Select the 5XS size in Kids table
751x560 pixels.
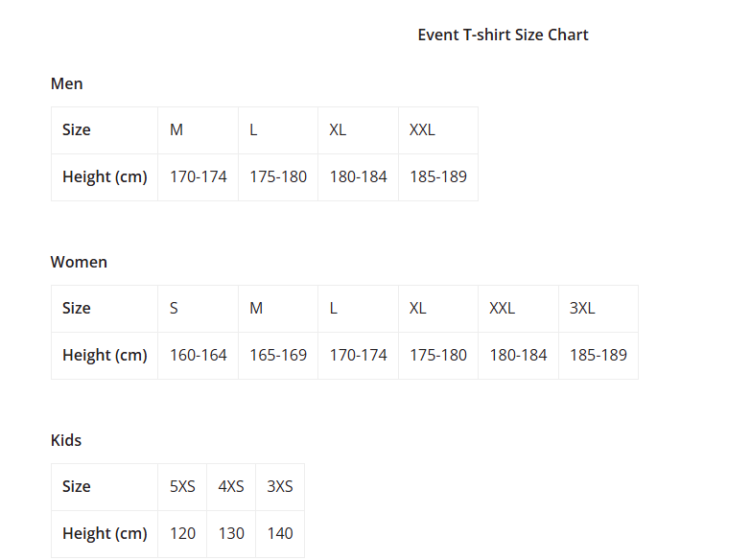[182, 486]
